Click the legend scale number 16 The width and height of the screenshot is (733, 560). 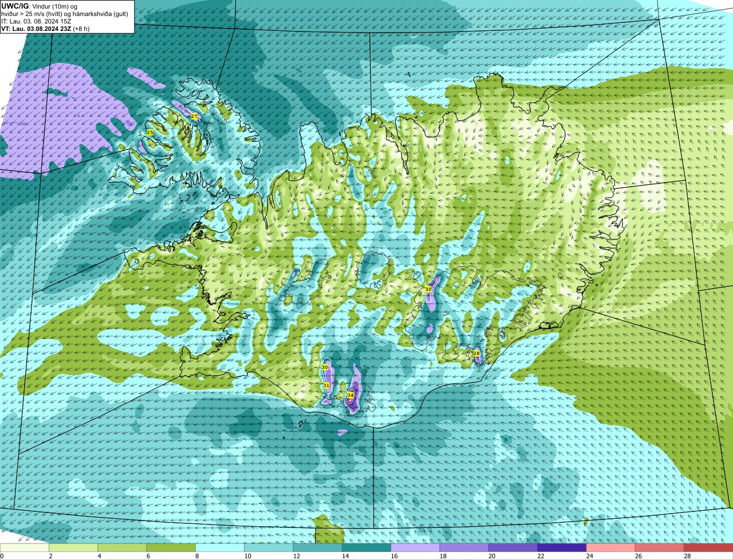393,556
